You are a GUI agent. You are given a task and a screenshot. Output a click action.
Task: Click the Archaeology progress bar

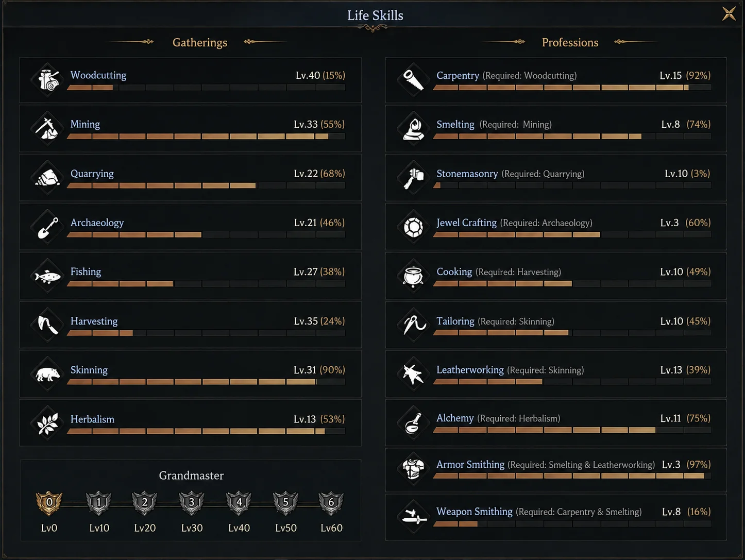pos(206,235)
